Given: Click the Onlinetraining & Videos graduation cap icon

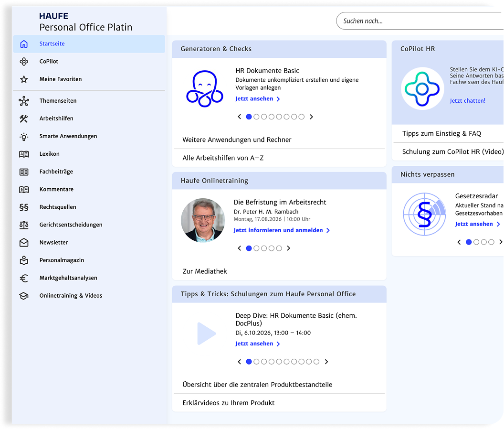Looking at the screenshot, I should coord(24,296).
